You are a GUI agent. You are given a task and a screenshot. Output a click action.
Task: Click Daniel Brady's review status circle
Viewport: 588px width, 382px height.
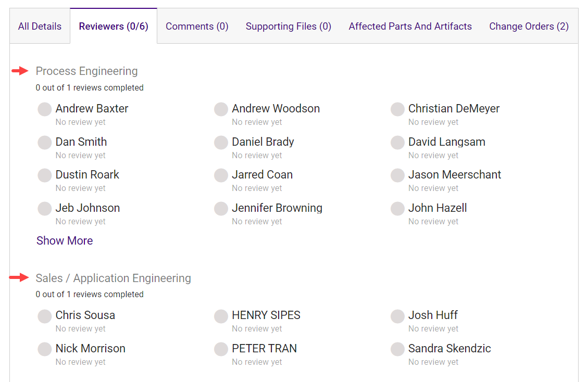tap(221, 143)
